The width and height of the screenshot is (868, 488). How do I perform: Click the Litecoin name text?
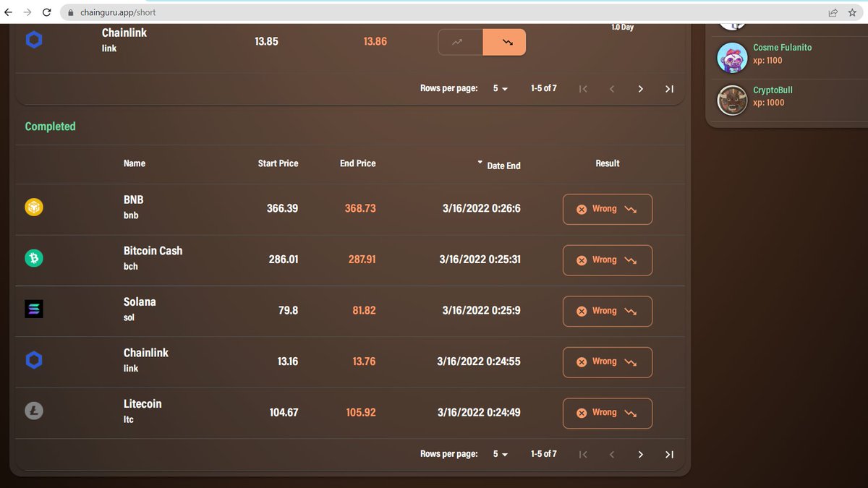pyautogui.click(x=142, y=404)
